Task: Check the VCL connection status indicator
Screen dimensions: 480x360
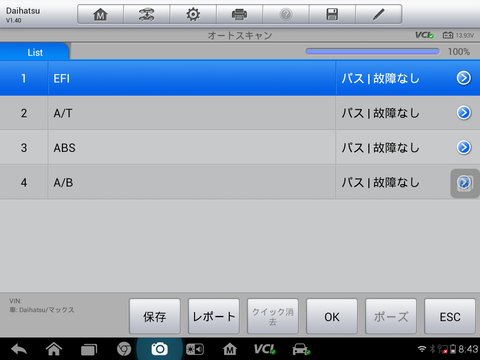Action: click(x=424, y=35)
